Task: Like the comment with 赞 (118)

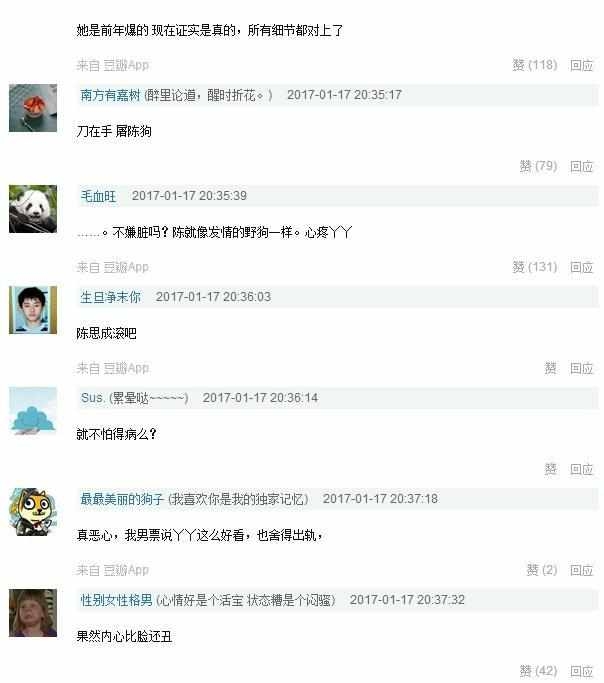Action: (535, 65)
